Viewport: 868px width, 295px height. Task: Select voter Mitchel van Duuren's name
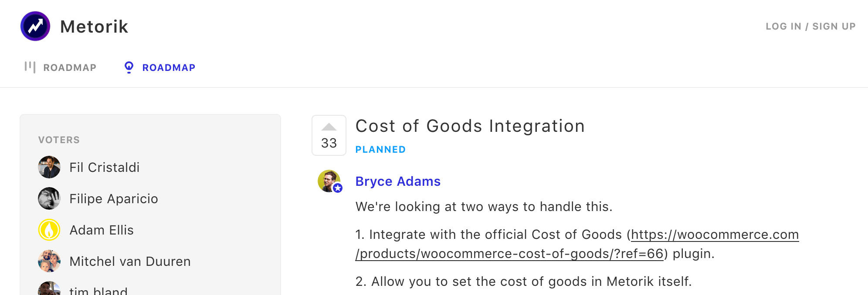[130, 261]
